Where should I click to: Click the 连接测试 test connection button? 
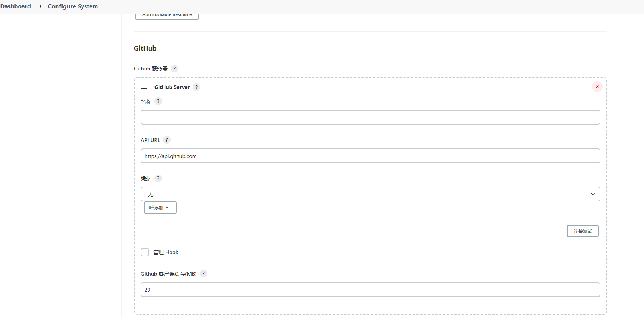coord(583,231)
